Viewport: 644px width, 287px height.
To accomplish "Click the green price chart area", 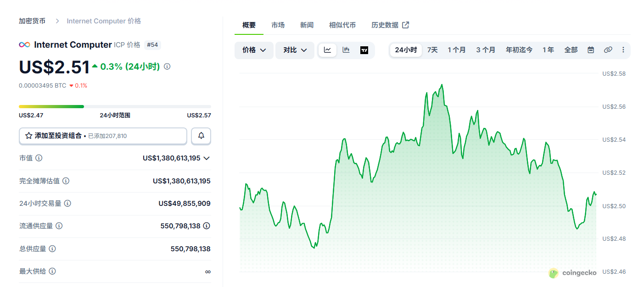I will [x=418, y=179].
